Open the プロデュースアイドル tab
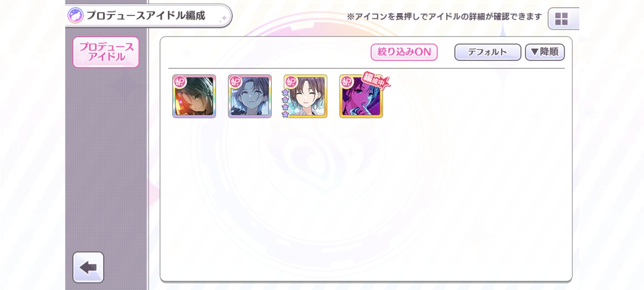The width and height of the screenshot is (644, 290). click(106, 52)
